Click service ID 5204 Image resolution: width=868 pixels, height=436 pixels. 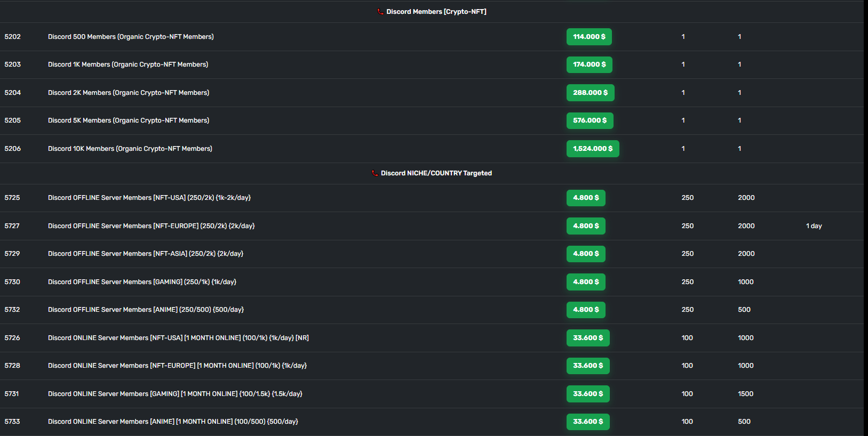point(13,93)
